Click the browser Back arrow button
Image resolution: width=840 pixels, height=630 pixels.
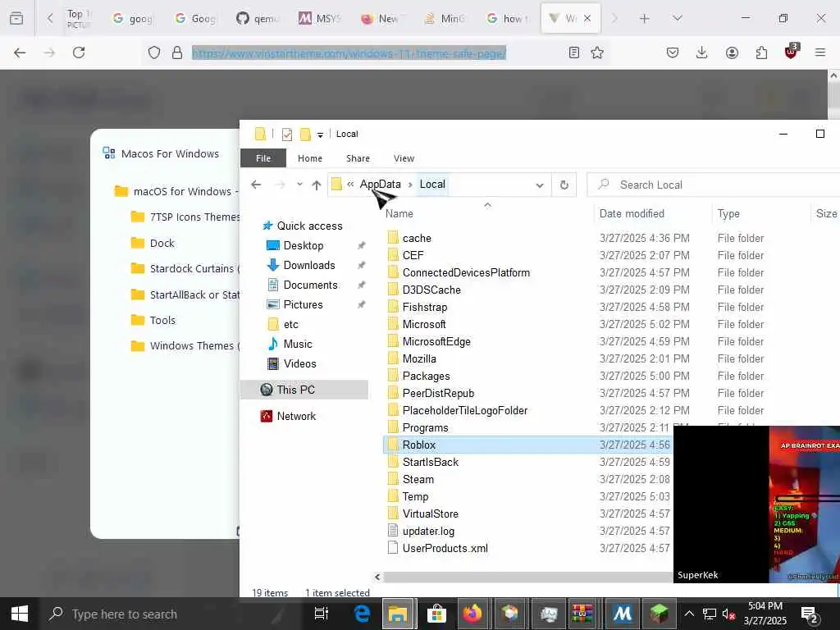click(20, 52)
